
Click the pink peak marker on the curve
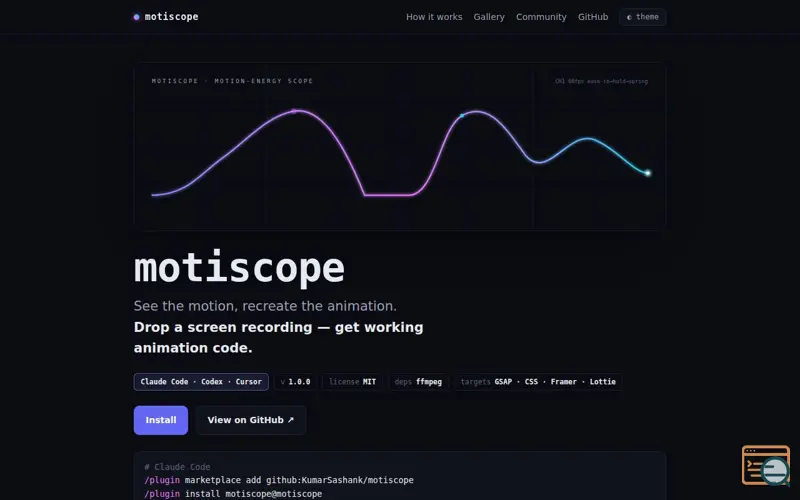pos(294,110)
